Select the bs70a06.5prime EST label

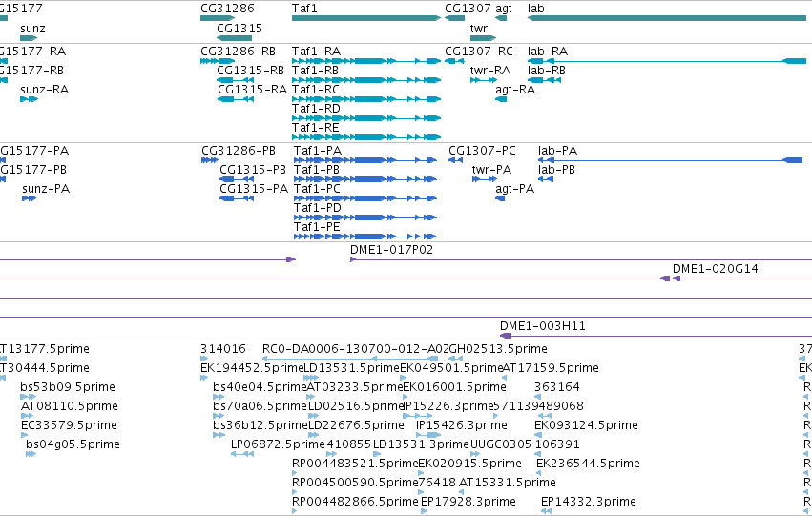260,406
